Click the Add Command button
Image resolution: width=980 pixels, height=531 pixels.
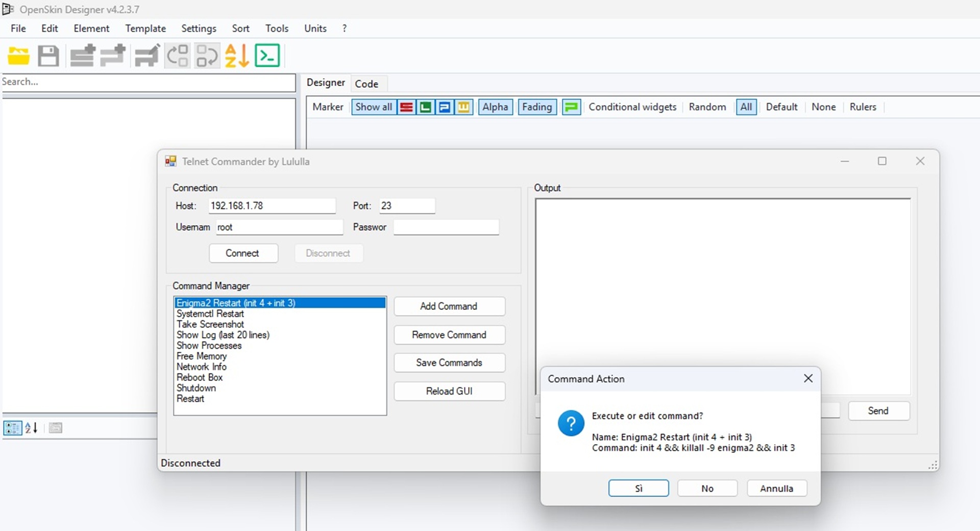click(450, 306)
